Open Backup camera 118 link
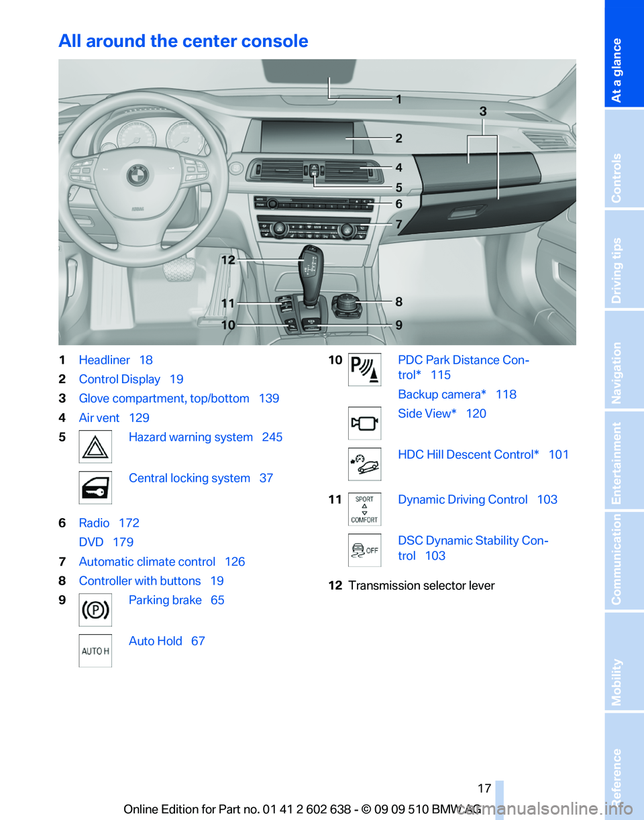644x820 pixels. (x=457, y=395)
